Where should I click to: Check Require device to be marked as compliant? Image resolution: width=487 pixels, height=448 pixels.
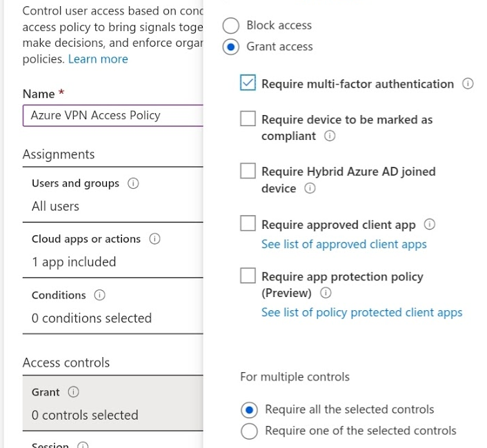248,119
